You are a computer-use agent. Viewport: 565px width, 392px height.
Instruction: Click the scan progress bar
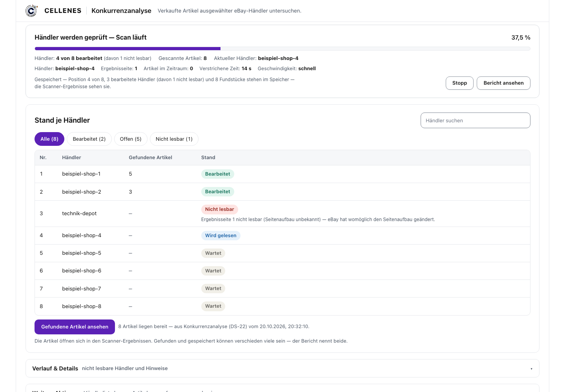tap(282, 49)
